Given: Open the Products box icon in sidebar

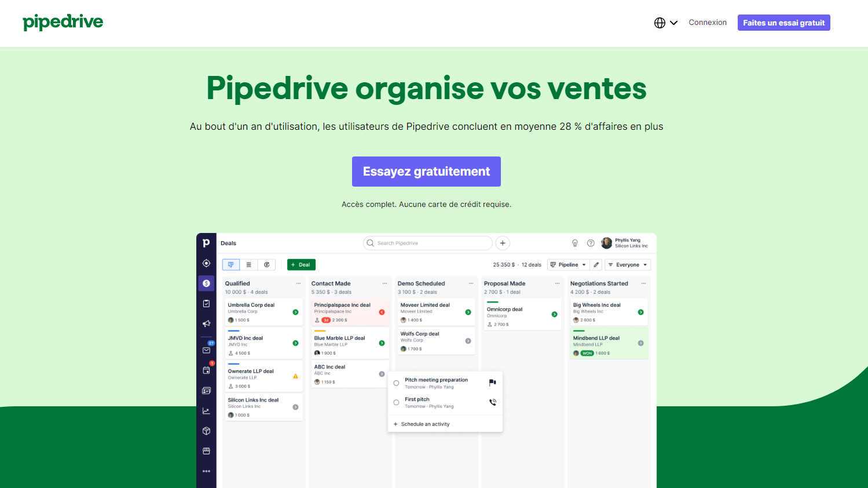Looking at the screenshot, I should click(206, 431).
